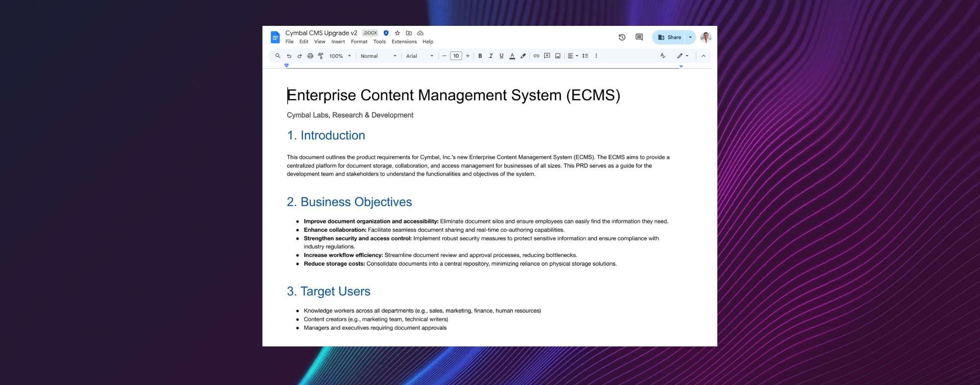
Task: Open the highlight color picker
Action: 523,56
